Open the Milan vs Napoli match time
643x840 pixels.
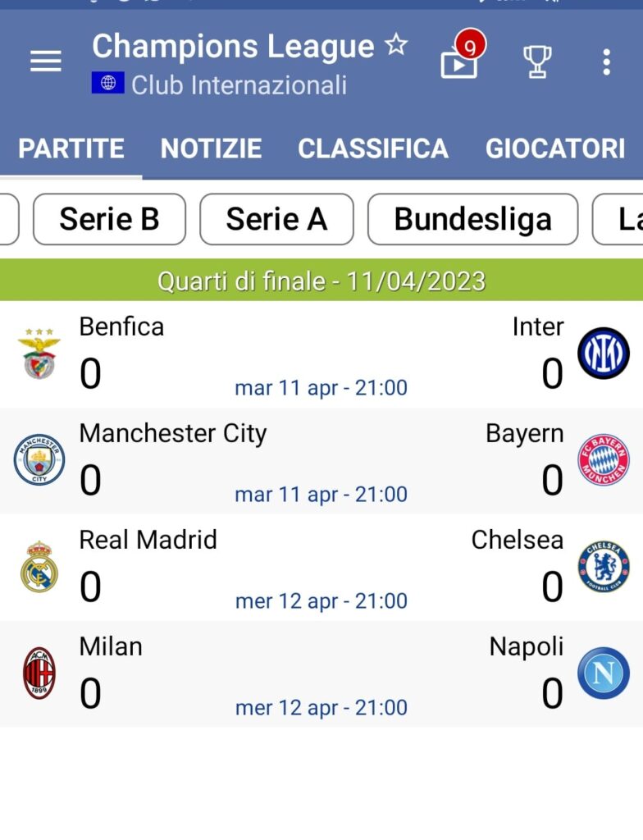pyautogui.click(x=321, y=707)
